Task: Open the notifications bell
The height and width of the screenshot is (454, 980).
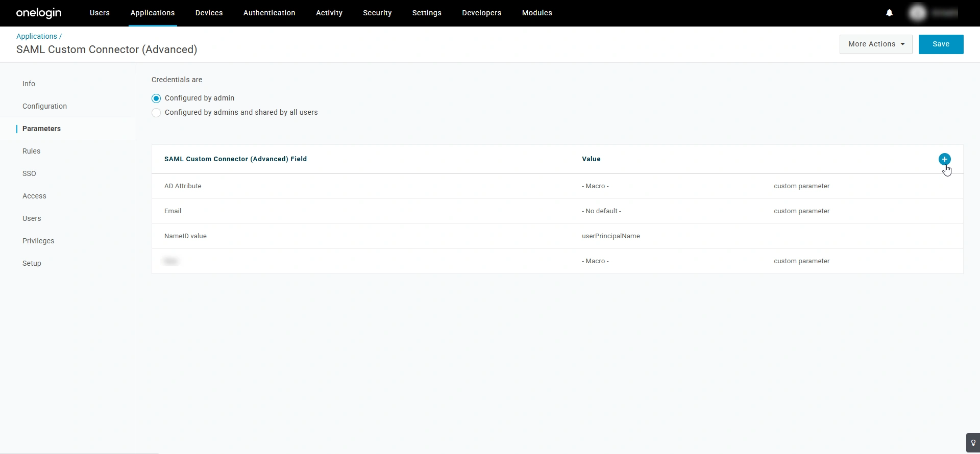Action: pyautogui.click(x=889, y=13)
